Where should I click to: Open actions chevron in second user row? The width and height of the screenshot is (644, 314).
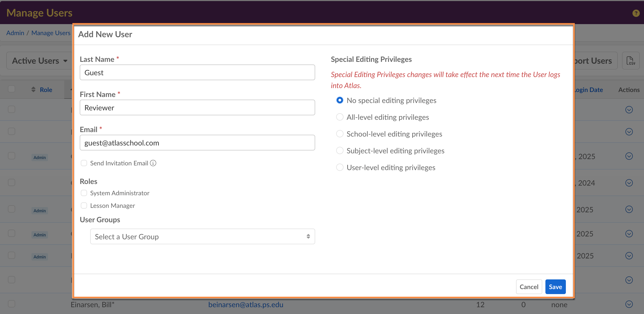629,132
